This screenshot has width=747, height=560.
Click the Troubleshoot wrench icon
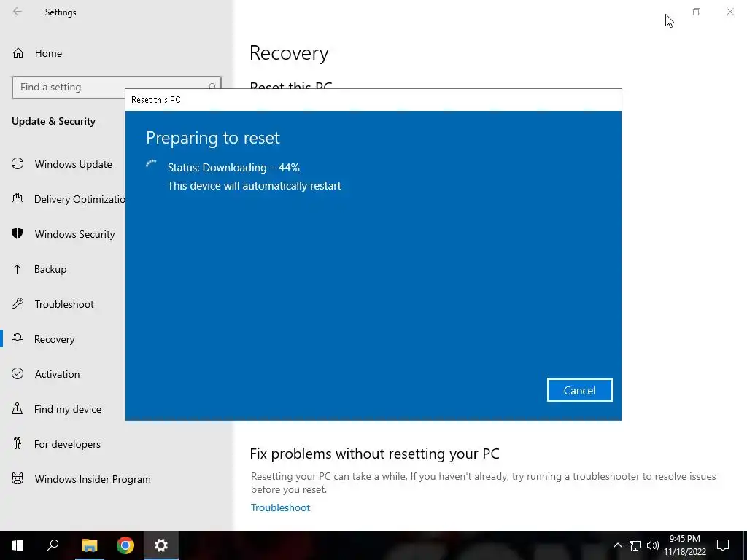pos(18,304)
